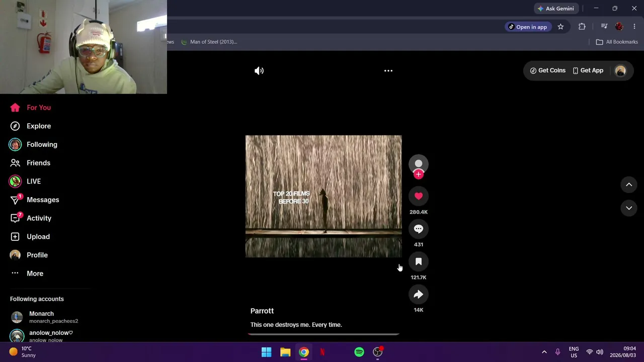Show hidden system tray icons
This screenshot has width=644, height=362.
(x=544, y=352)
